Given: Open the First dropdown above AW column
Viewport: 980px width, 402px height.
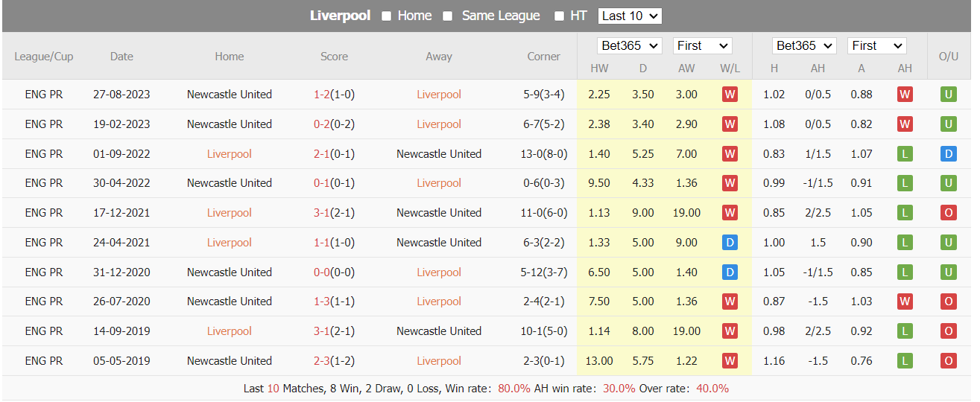Looking at the screenshot, I should [x=702, y=45].
